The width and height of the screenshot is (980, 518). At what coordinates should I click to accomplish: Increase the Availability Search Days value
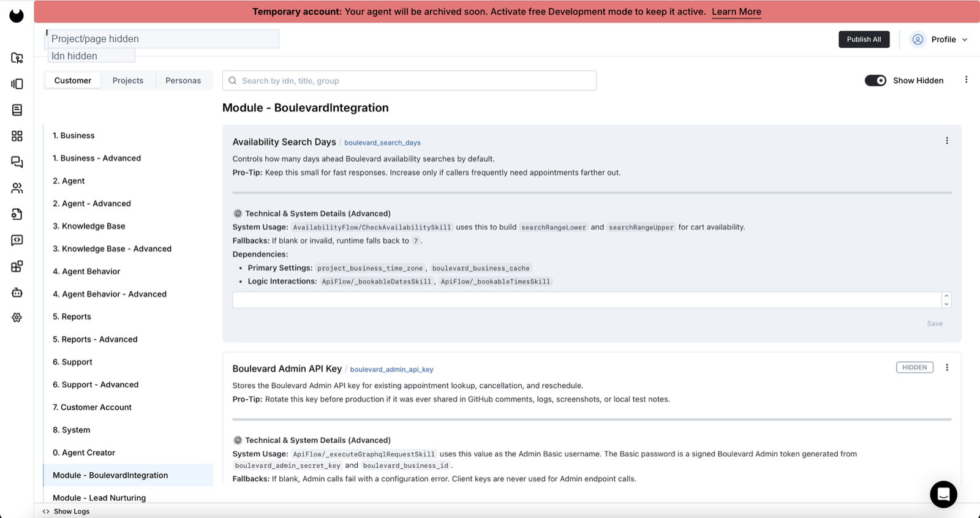pyautogui.click(x=946, y=296)
